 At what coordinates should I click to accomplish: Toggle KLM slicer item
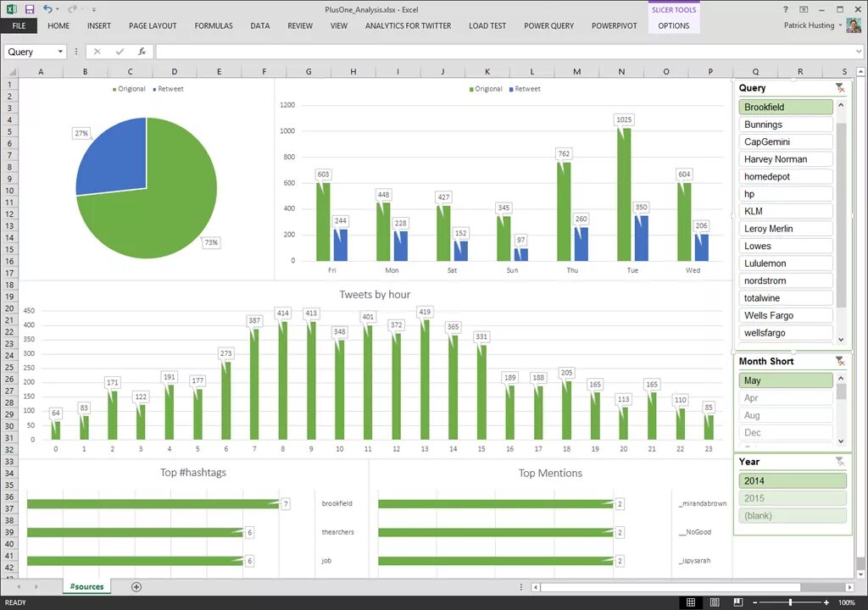(x=786, y=211)
